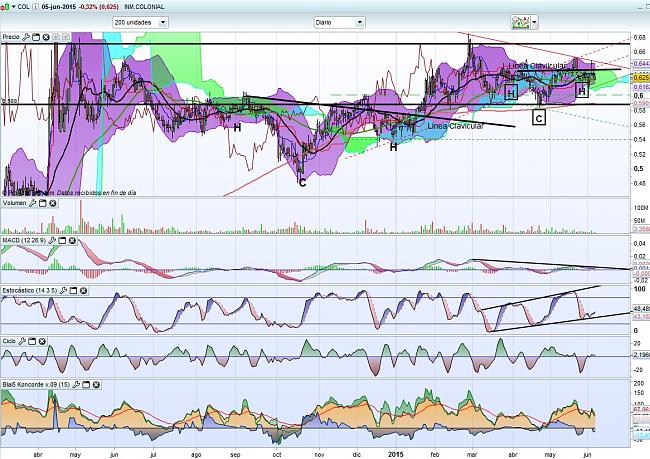Viewport: 650px width, 459px height.
Task: Close the MACD indicator panel
Action: click(72, 240)
